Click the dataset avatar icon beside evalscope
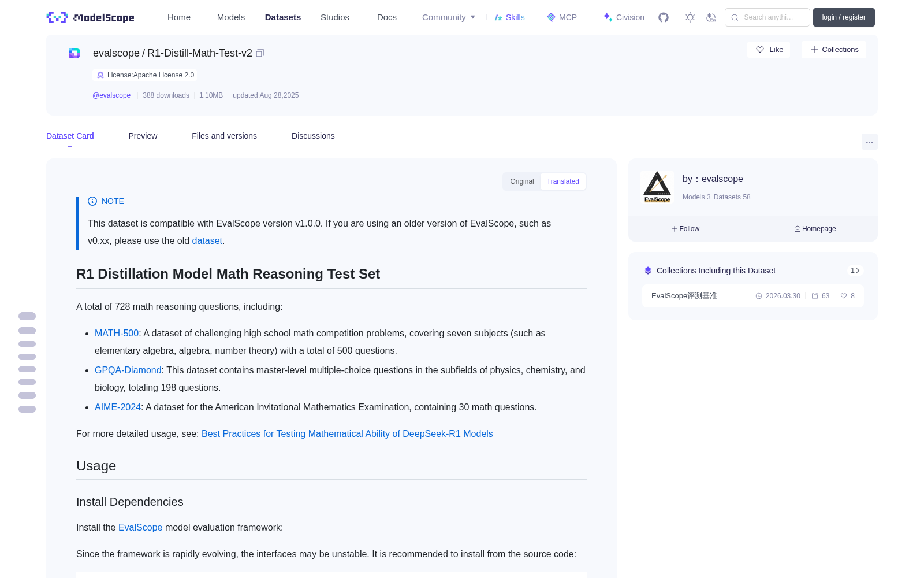Screen dimensions: 924x578 point(74,53)
